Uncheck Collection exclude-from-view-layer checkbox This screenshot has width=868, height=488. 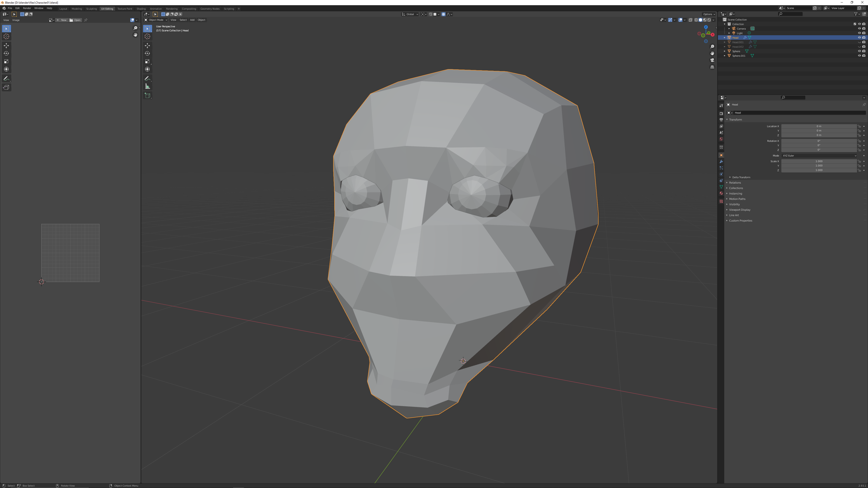click(x=855, y=24)
